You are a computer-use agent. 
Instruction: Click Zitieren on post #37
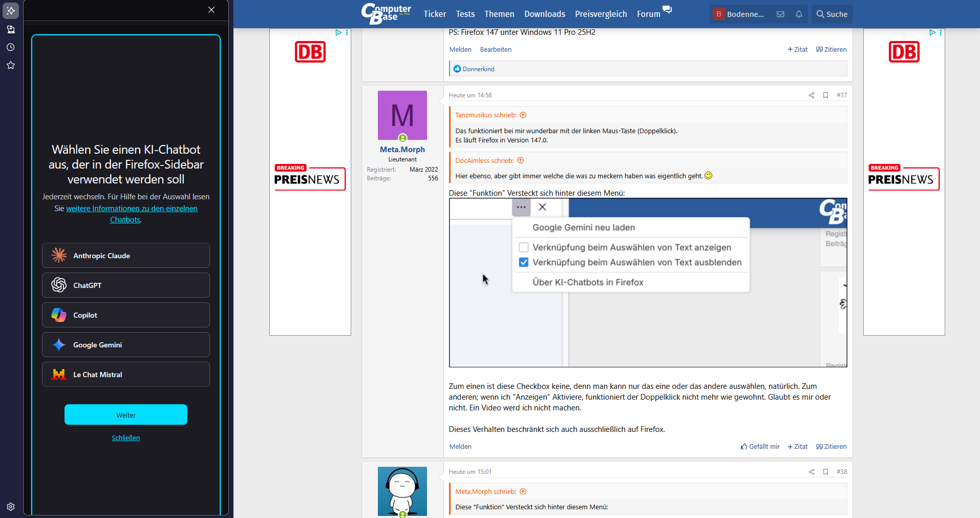(832, 447)
